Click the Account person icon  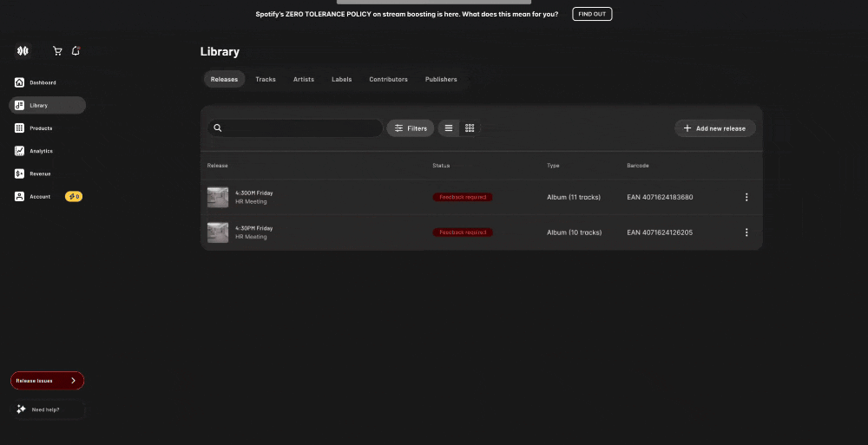tap(19, 197)
